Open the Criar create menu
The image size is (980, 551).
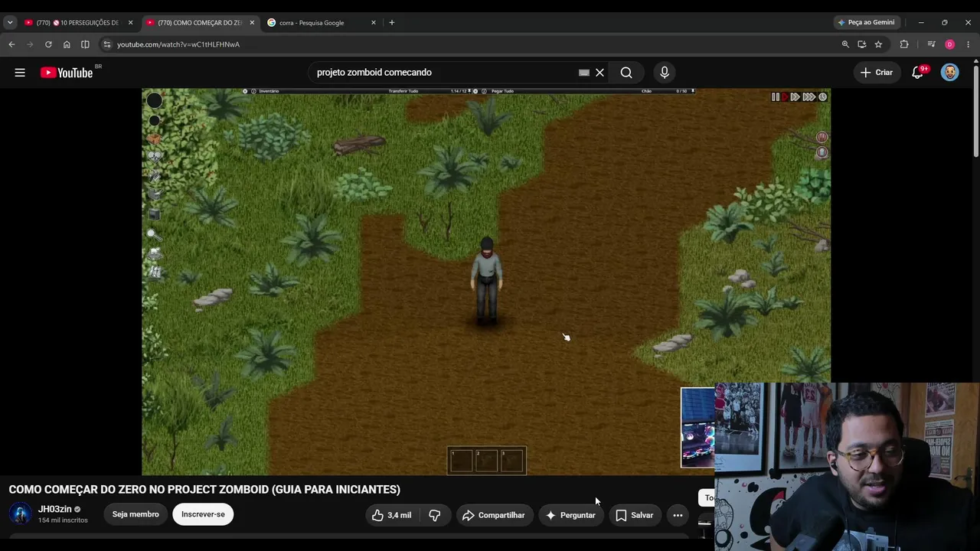point(877,73)
